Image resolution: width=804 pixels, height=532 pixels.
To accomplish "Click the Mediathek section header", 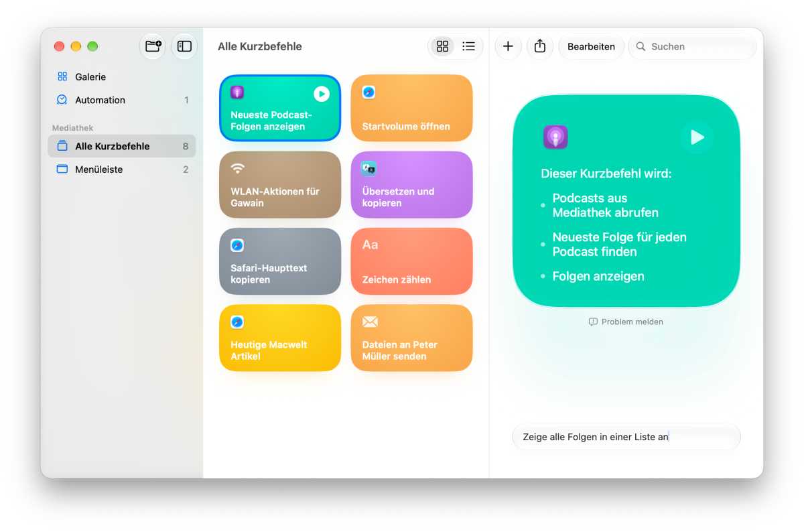I will pyautogui.click(x=73, y=128).
